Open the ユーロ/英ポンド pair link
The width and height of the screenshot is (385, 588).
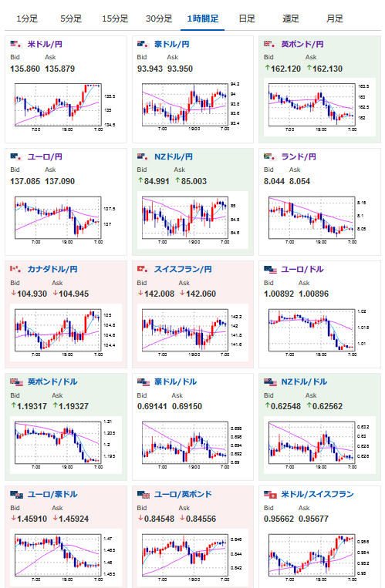[183, 494]
